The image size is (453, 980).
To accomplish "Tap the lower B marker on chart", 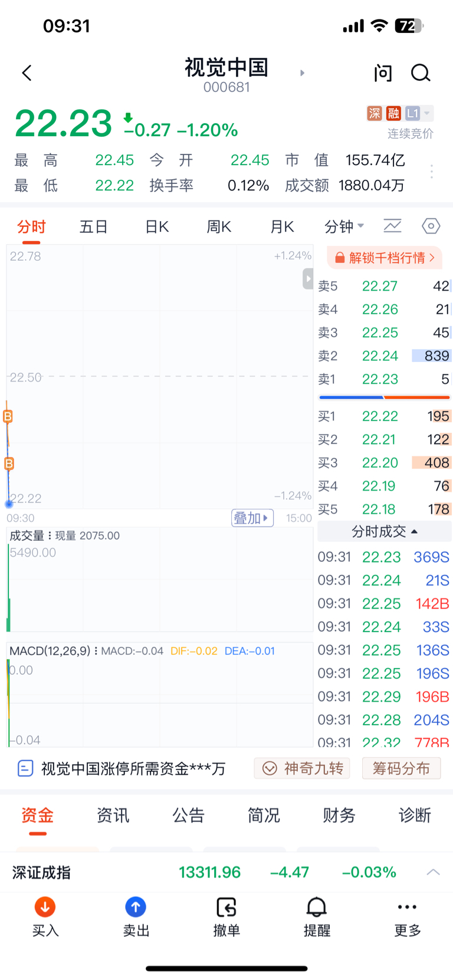I will pos(9,463).
